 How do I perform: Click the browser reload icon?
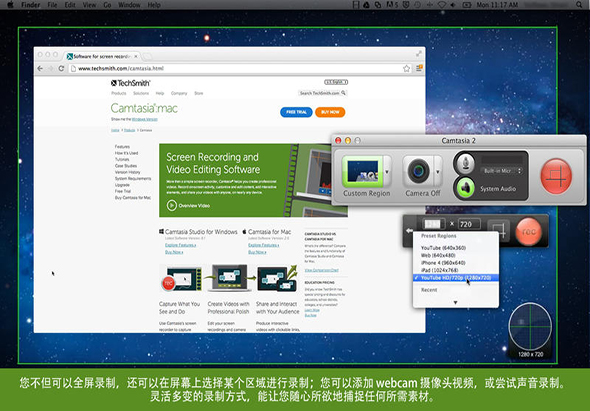tap(61, 68)
